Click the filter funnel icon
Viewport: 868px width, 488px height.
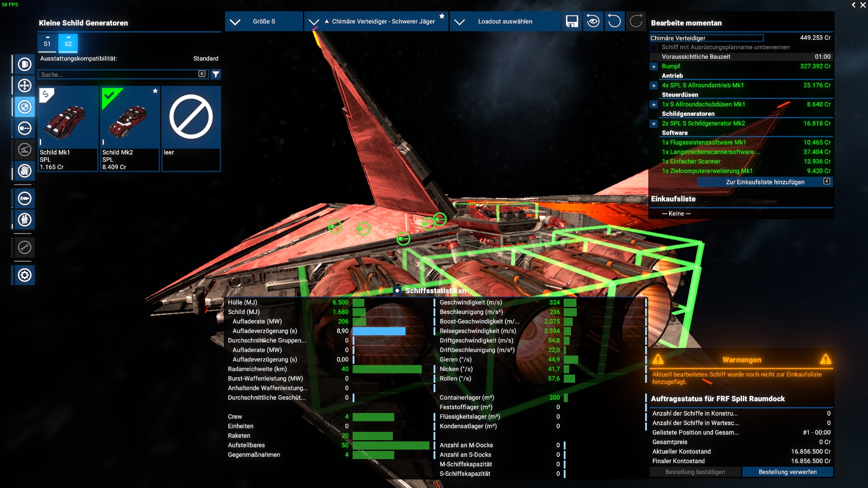[x=216, y=74]
